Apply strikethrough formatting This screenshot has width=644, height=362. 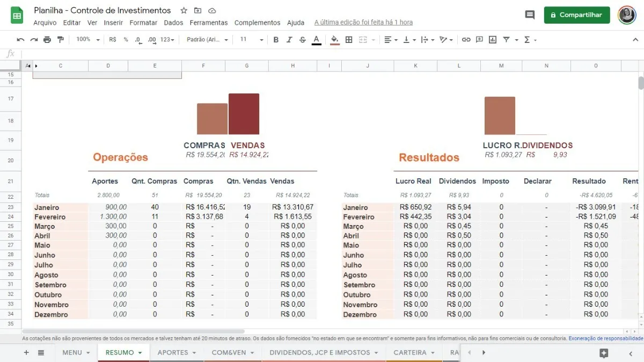pos(303,40)
